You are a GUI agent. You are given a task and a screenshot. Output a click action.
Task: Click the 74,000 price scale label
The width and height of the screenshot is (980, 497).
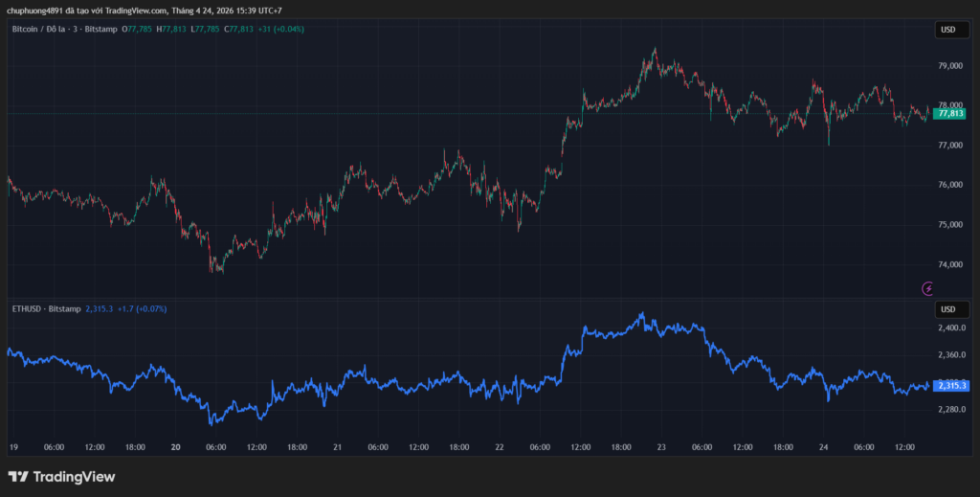click(x=949, y=265)
